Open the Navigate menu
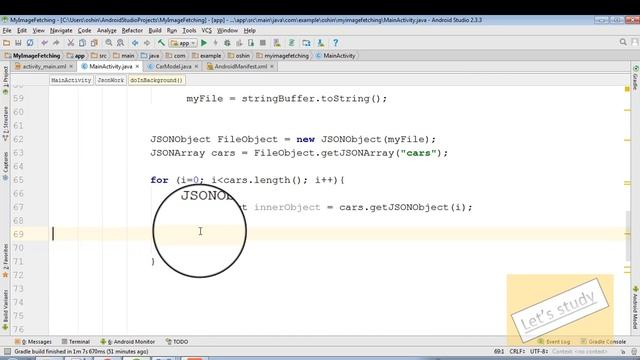Image resolution: width=640 pixels, height=360 pixels. (x=61, y=31)
